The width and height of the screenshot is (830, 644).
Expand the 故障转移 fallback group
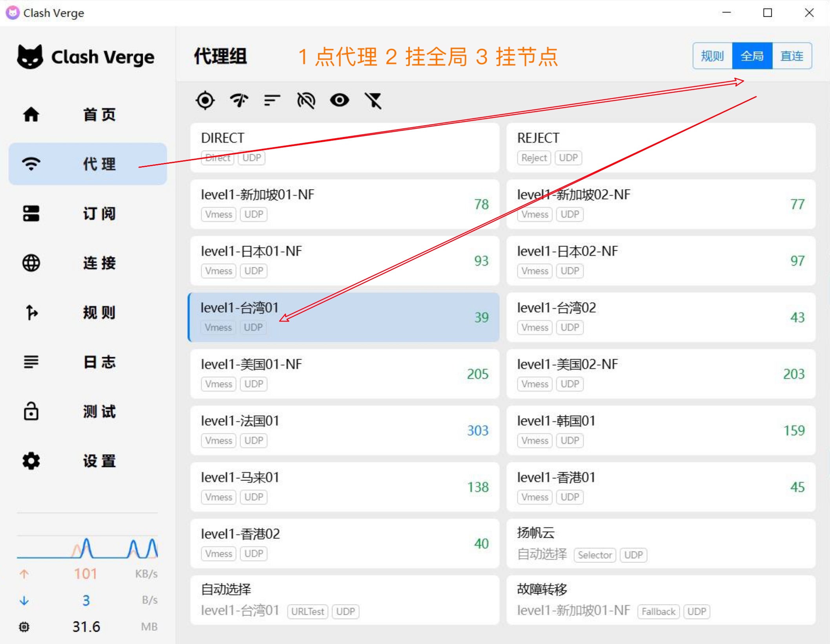660,600
